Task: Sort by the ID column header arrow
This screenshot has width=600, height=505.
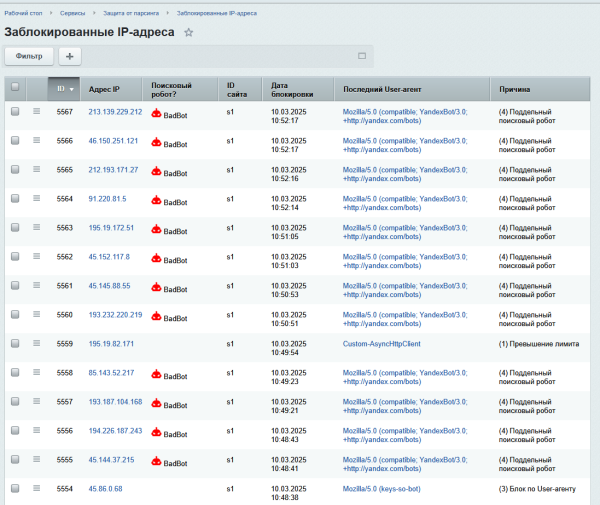Action: (71, 89)
